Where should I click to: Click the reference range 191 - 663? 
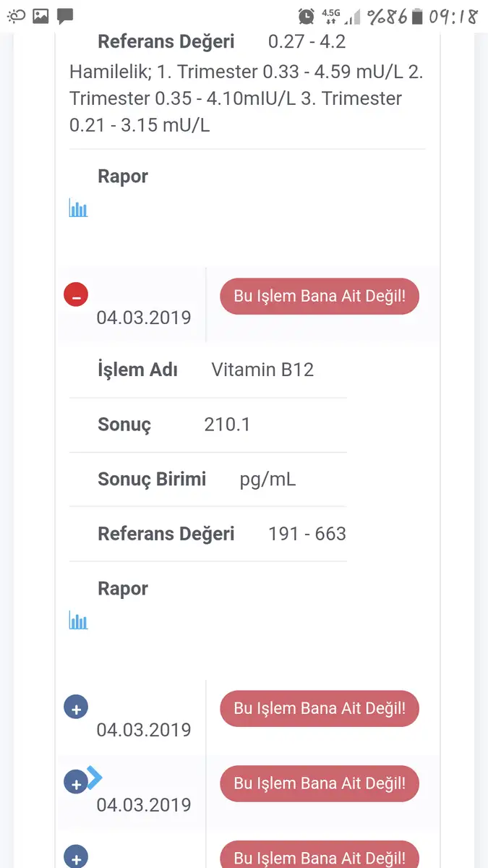coord(307,534)
